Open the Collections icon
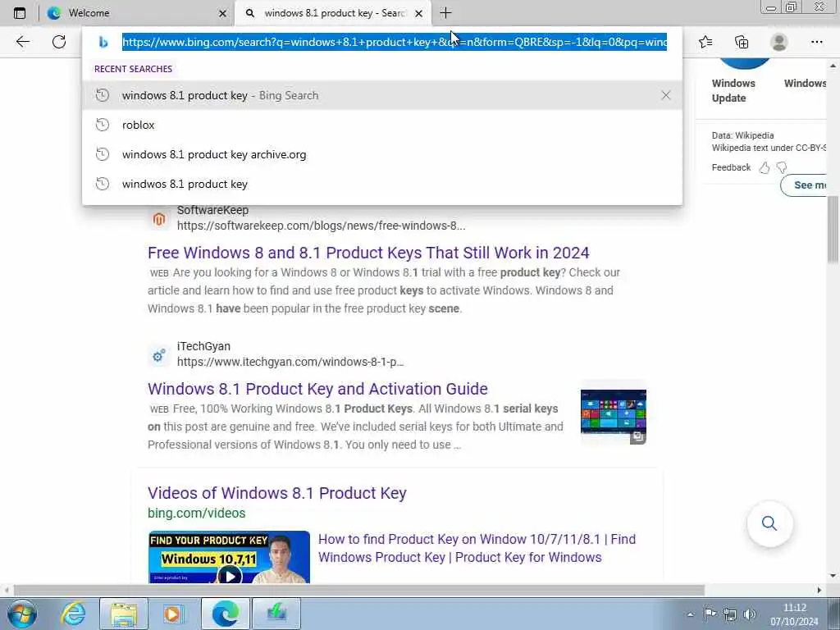 click(742, 42)
